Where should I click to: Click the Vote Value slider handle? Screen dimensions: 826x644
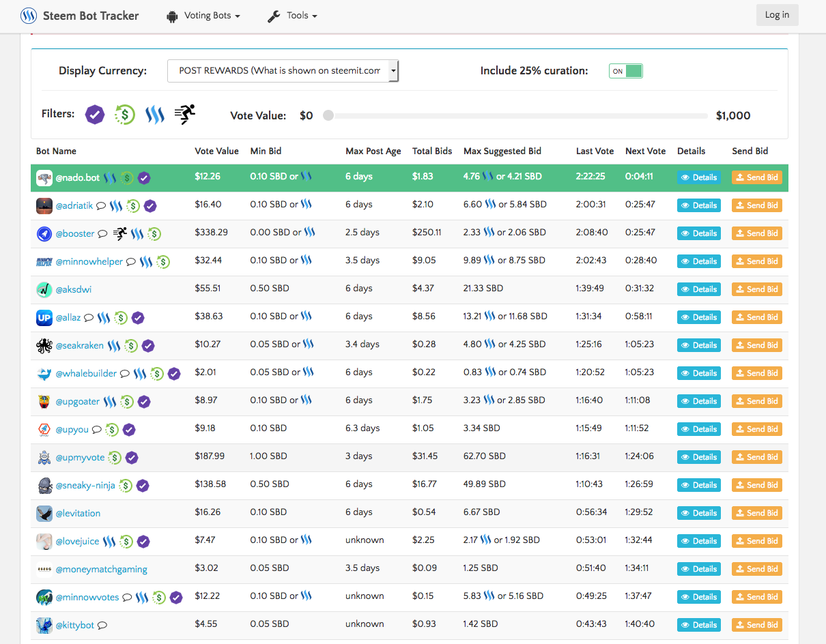tap(328, 115)
